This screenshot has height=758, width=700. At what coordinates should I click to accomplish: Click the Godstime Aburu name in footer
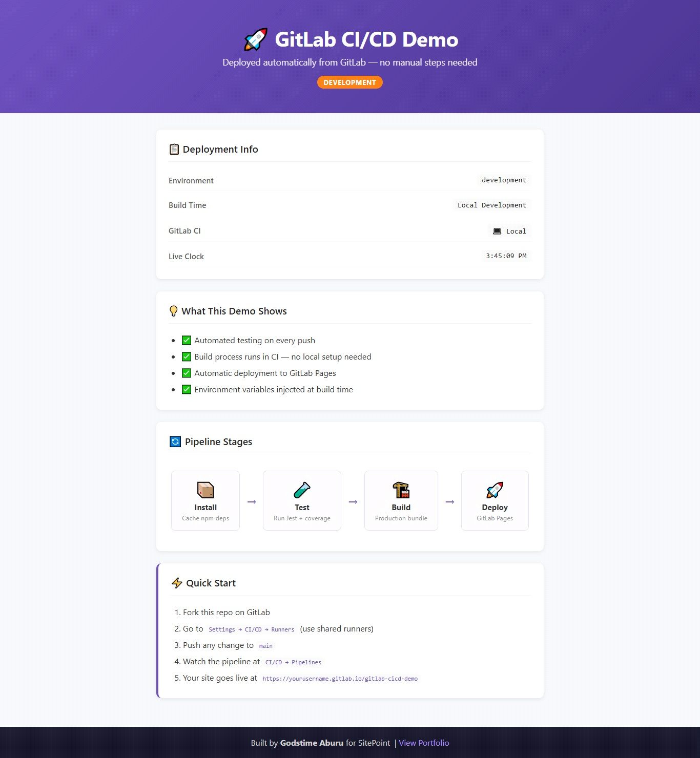coord(312,743)
